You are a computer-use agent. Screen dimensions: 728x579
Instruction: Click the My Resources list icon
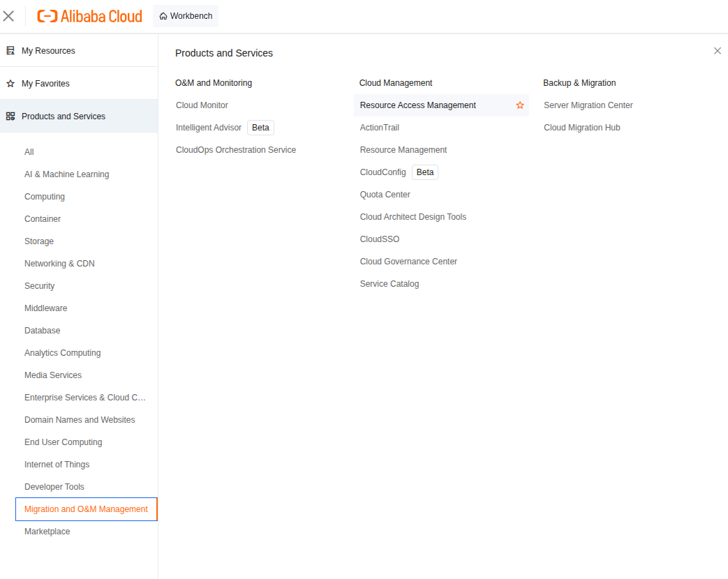coord(10,50)
